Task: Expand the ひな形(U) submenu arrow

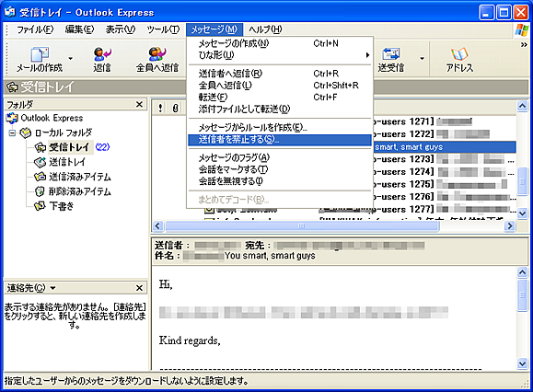Action: pyautogui.click(x=367, y=55)
